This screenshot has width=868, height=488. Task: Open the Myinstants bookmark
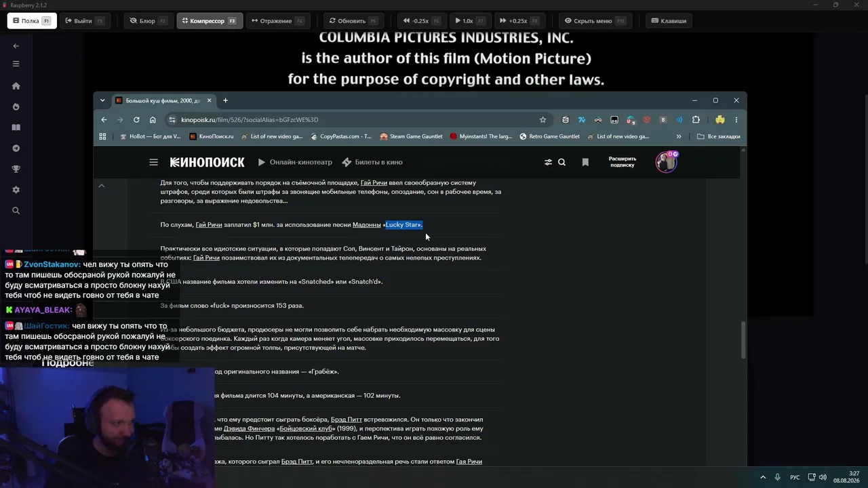[x=481, y=136]
